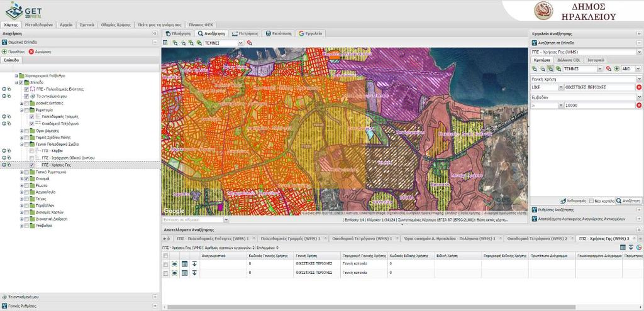Click the GET SDI Portal logo
This screenshot has height=311, width=644.
point(23,10)
